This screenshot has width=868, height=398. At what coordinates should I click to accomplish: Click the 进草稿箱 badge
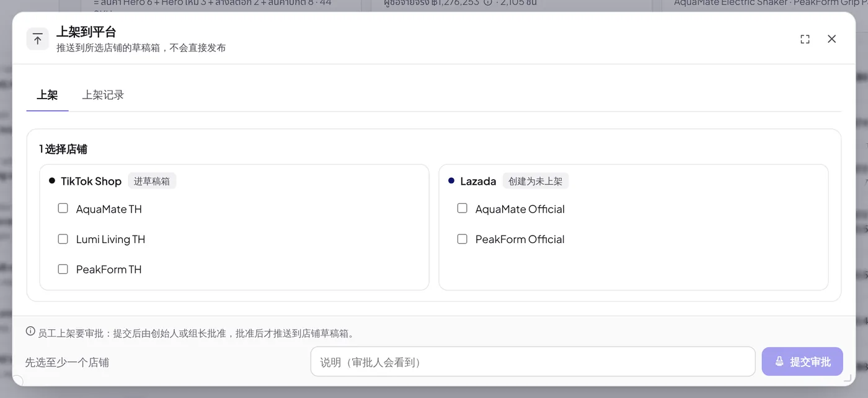(x=152, y=181)
